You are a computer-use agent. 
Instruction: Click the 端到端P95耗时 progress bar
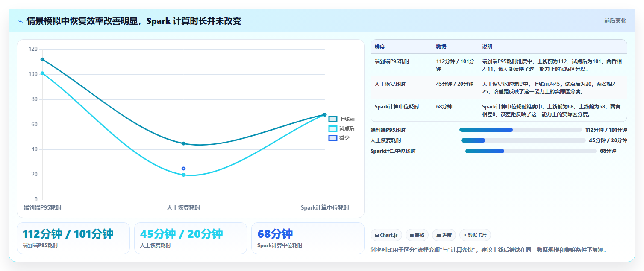[x=520, y=130]
